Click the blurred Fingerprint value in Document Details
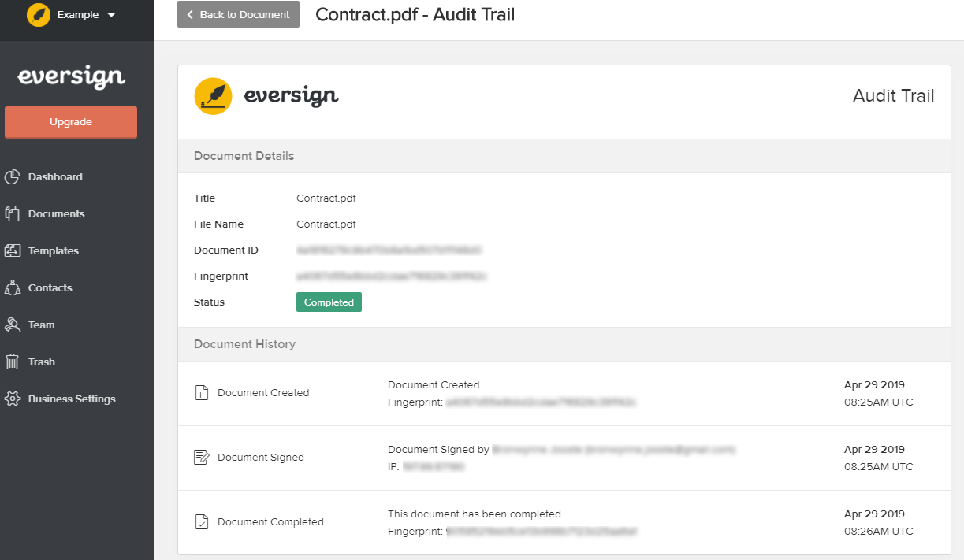This screenshot has height=560, width=964. [392, 276]
